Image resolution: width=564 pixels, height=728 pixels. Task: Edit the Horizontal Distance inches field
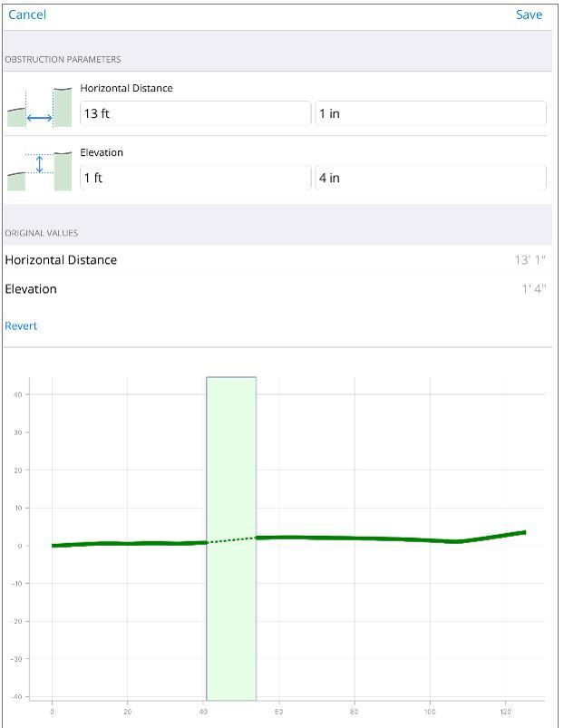[x=431, y=114]
